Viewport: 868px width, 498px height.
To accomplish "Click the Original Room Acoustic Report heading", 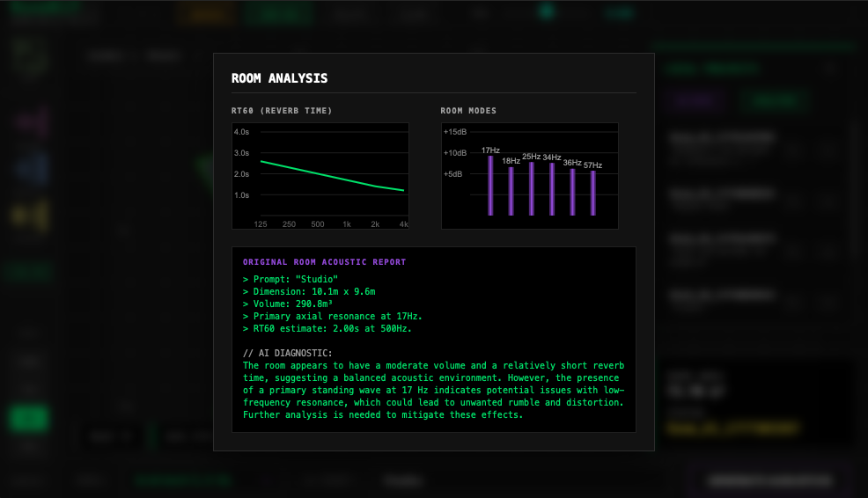I will click(324, 262).
